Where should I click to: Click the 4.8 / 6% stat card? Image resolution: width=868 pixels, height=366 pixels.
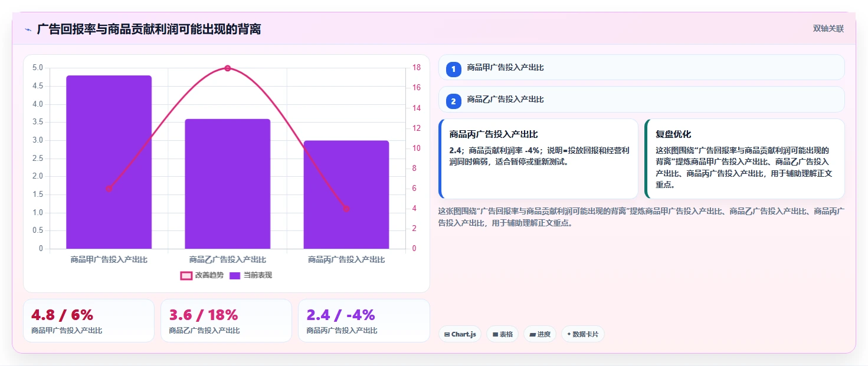click(x=89, y=321)
